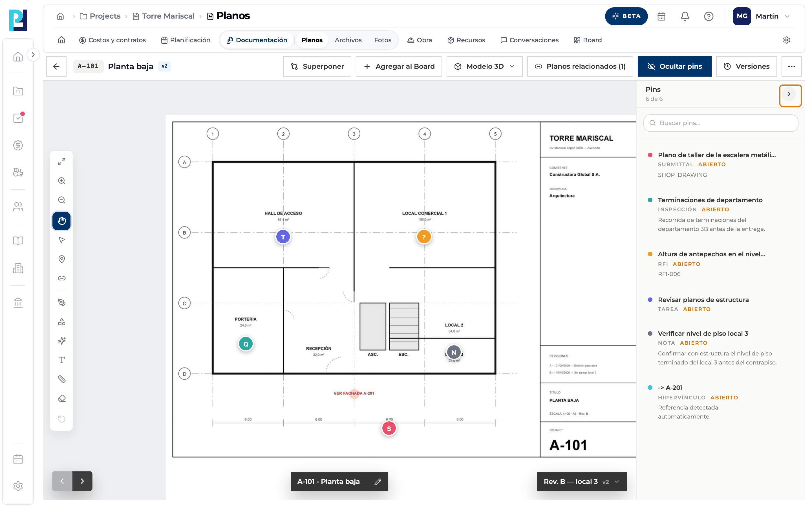Click Planos relacionados (1) button
Screen dimensions: 812x507
point(580,66)
